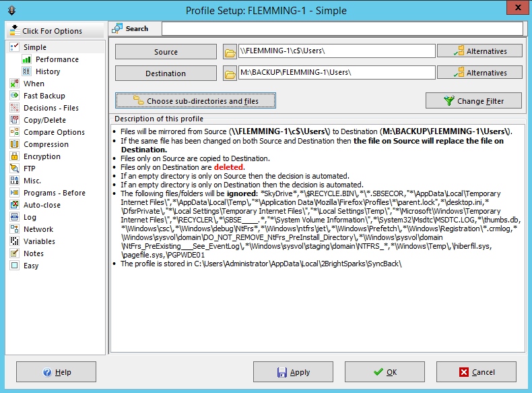
Task: Open Alternatives for Source path
Action: pyautogui.click(x=479, y=51)
